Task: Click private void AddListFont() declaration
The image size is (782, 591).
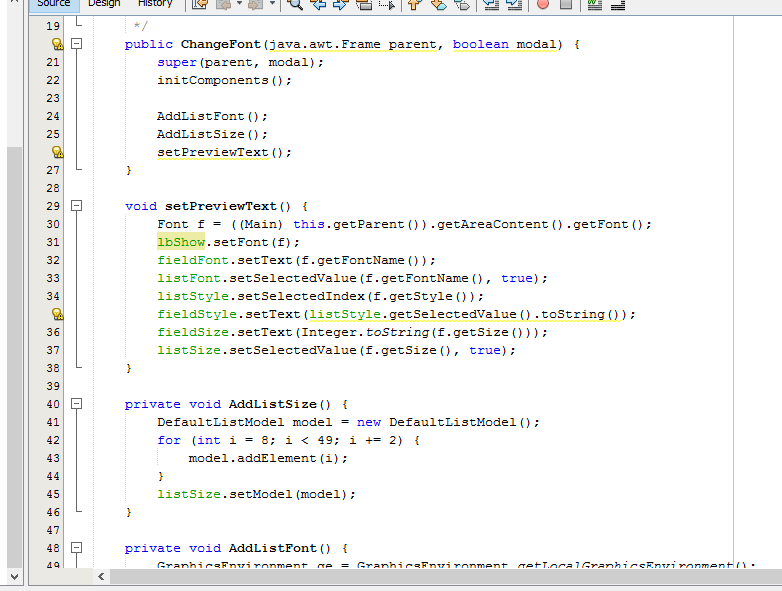Action: click(236, 549)
